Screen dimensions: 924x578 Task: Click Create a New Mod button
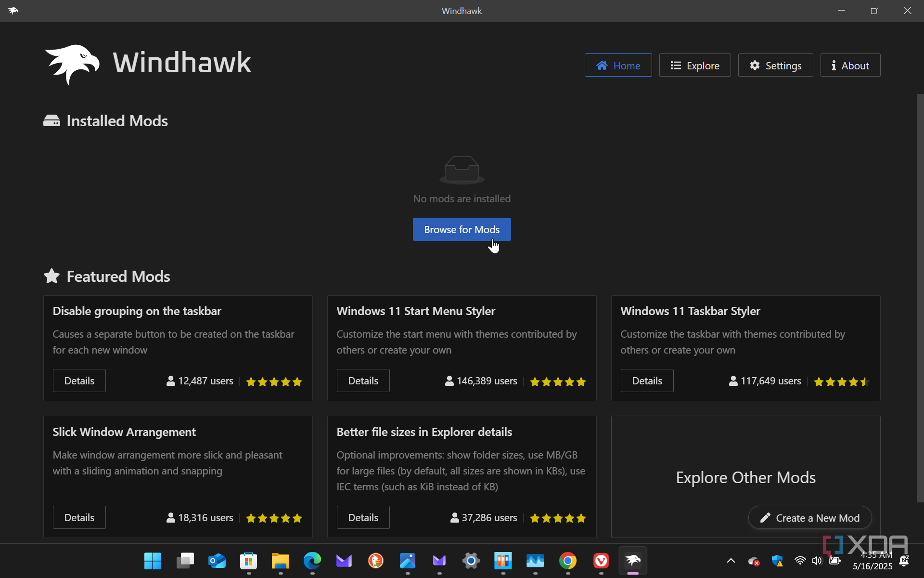click(x=810, y=518)
